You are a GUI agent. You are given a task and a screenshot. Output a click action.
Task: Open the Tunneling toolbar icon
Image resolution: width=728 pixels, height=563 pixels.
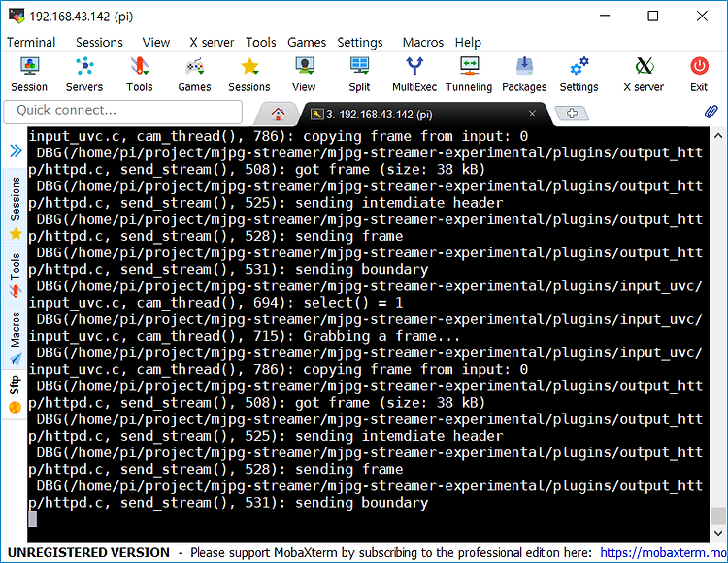pos(469,75)
